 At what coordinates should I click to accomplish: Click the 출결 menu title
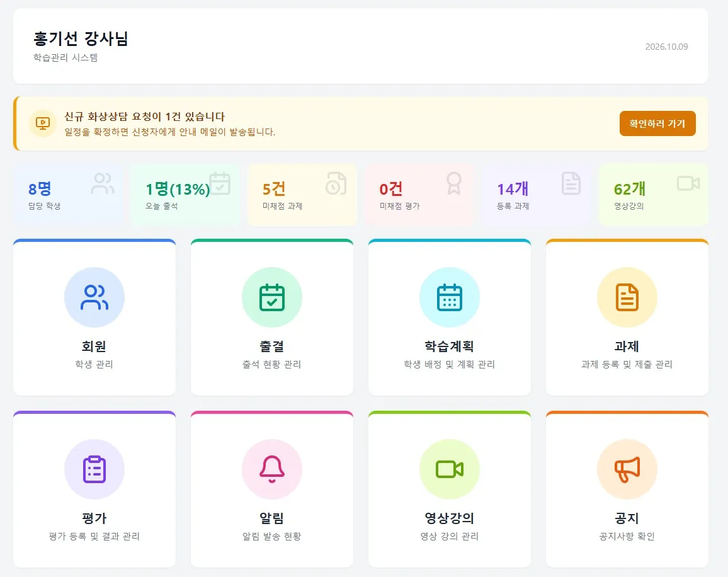(272, 346)
